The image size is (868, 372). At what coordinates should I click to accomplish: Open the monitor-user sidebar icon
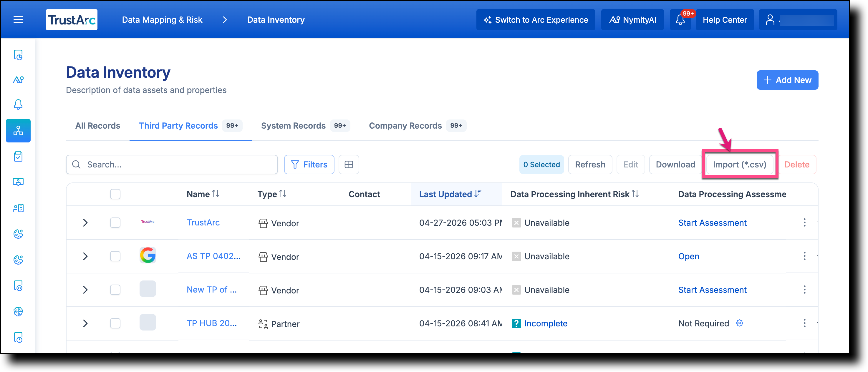click(x=18, y=182)
